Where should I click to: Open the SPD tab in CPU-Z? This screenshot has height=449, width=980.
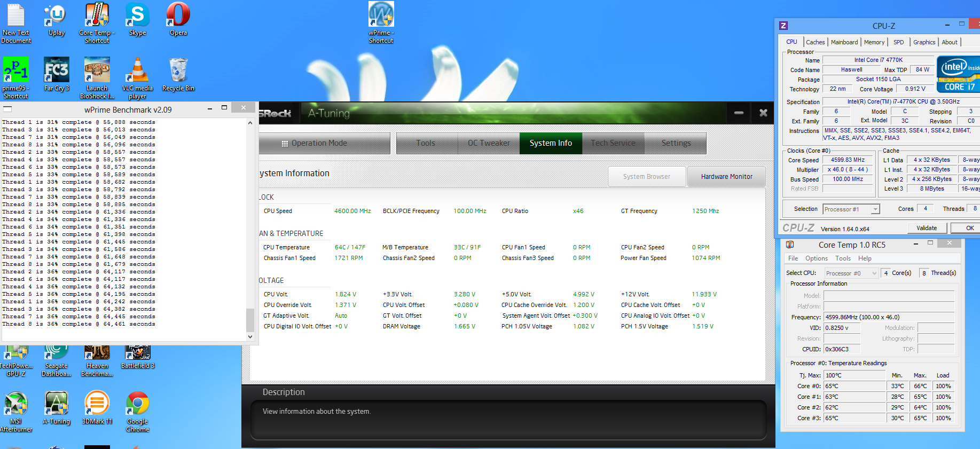click(x=899, y=42)
